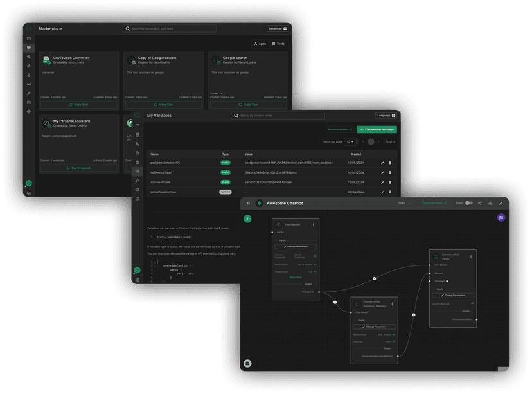Copy the 'Copy of Google search' tool
The width and height of the screenshot is (532, 394).
(164, 105)
